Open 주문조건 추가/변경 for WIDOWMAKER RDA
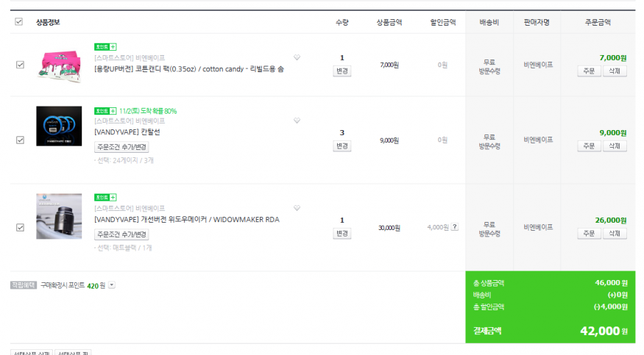 (x=121, y=234)
